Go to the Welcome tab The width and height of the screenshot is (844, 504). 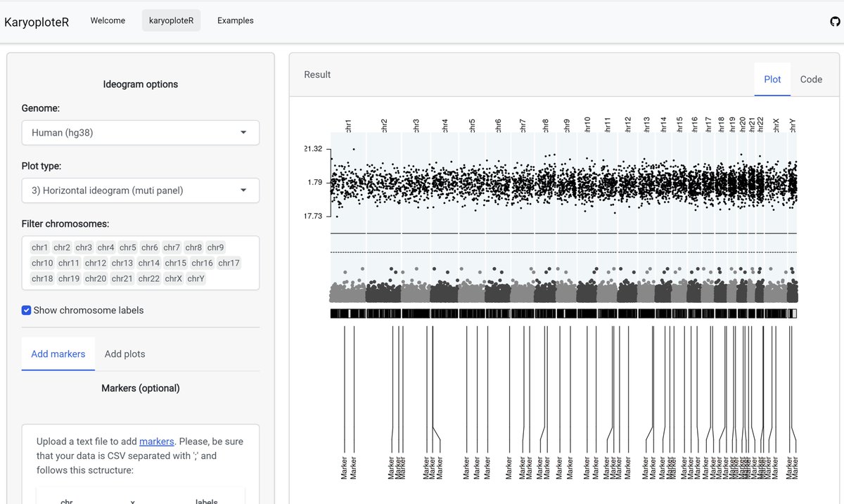(108, 20)
